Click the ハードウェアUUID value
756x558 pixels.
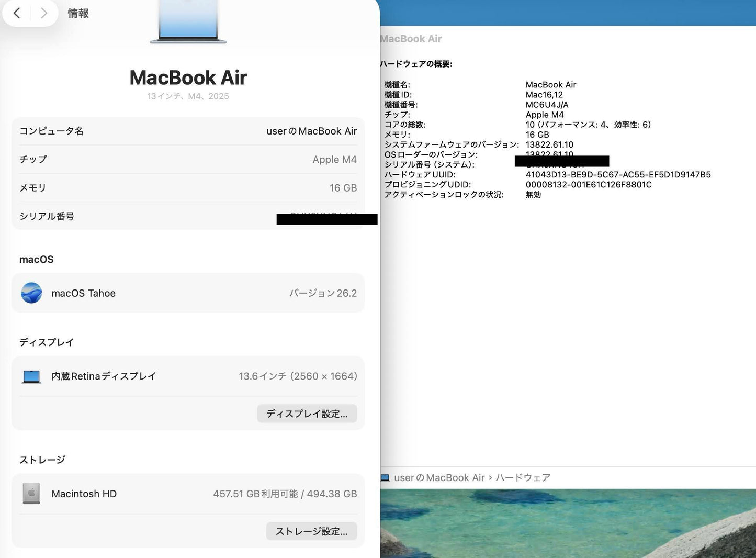tap(618, 174)
